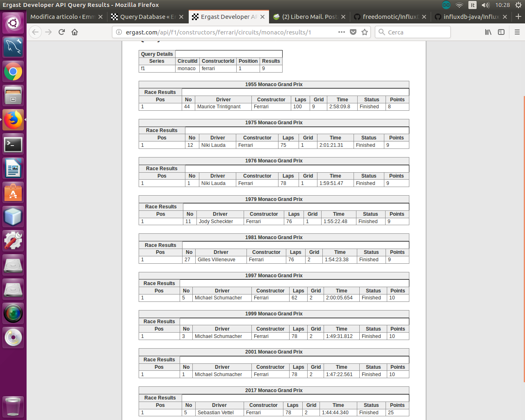The height and width of the screenshot is (420, 525).
Task: Open LibreOffice Writer from the launcher
Action: click(x=13, y=169)
